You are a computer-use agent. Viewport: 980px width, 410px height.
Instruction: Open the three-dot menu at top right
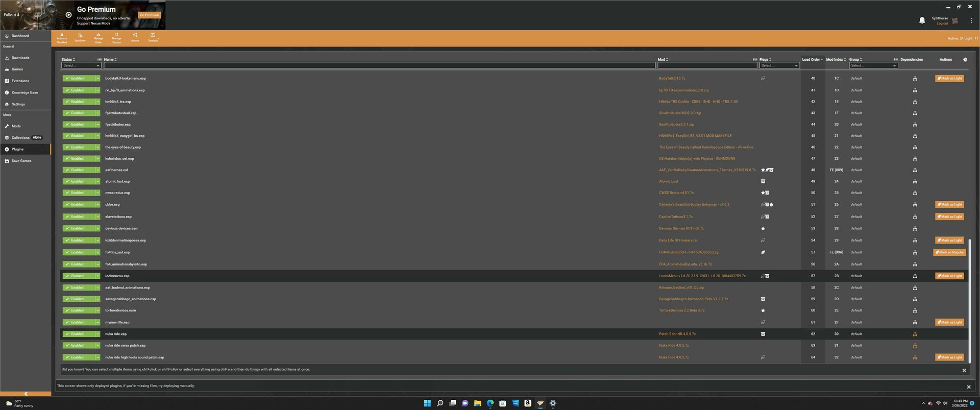(x=971, y=20)
